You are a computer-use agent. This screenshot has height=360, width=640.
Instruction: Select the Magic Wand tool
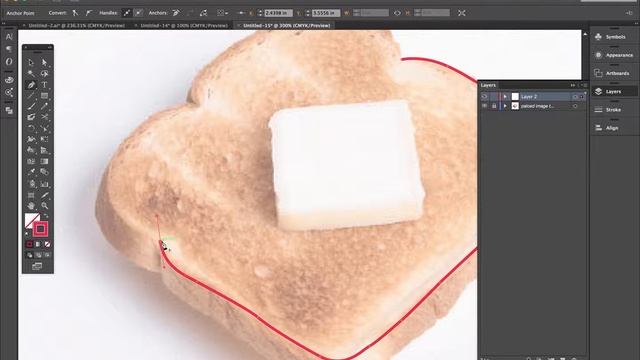[31, 73]
